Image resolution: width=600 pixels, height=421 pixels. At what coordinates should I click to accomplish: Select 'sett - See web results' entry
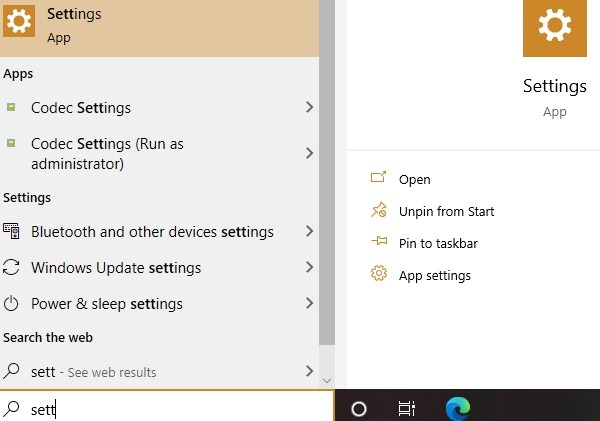pyautogui.click(x=159, y=371)
